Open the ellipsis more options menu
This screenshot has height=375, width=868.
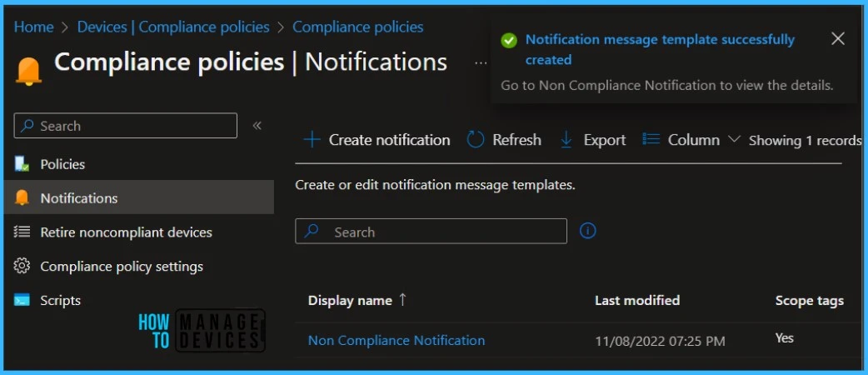pyautogui.click(x=481, y=62)
